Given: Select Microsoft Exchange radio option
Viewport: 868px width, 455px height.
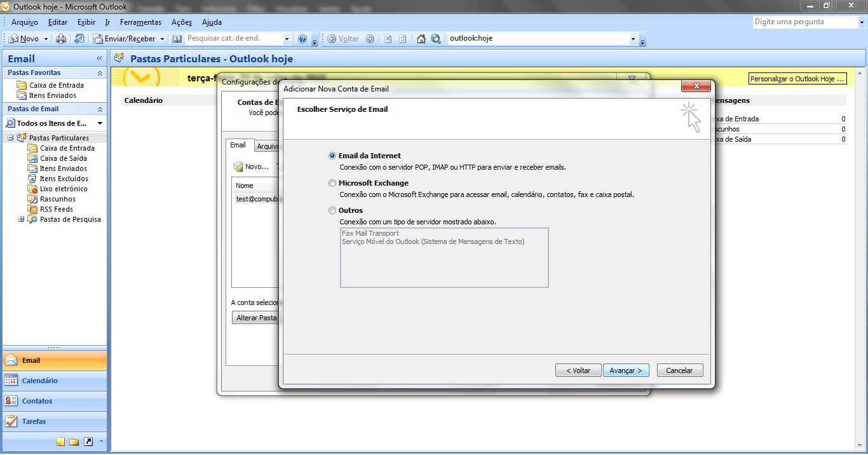Looking at the screenshot, I should tap(332, 183).
